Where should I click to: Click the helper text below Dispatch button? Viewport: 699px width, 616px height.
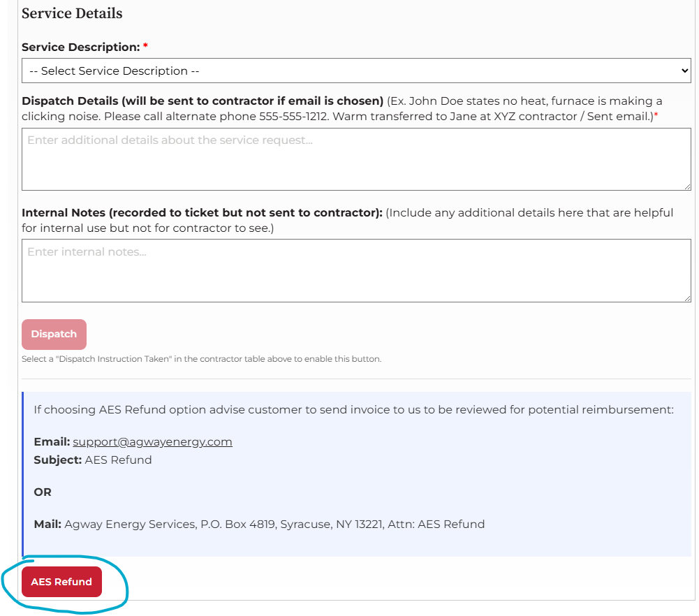[202, 359]
